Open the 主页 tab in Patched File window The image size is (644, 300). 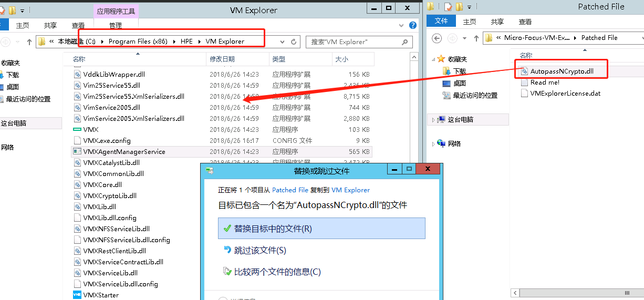(469, 22)
